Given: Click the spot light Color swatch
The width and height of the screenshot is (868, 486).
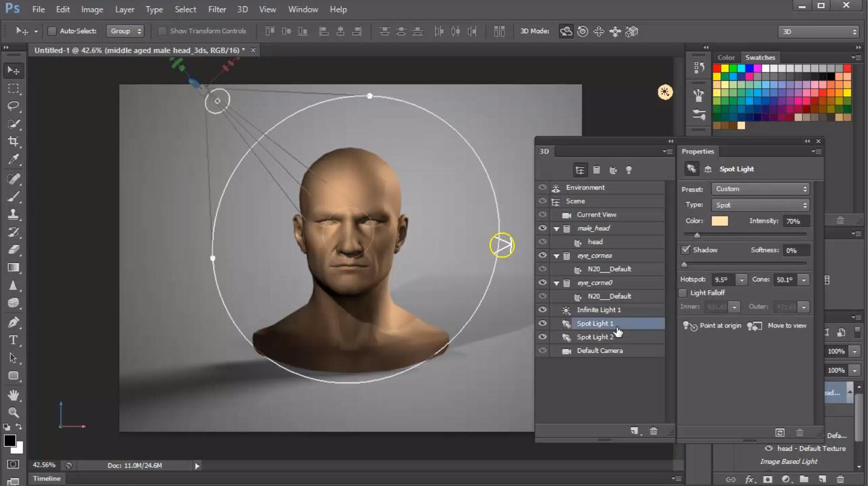Looking at the screenshot, I should (x=720, y=221).
